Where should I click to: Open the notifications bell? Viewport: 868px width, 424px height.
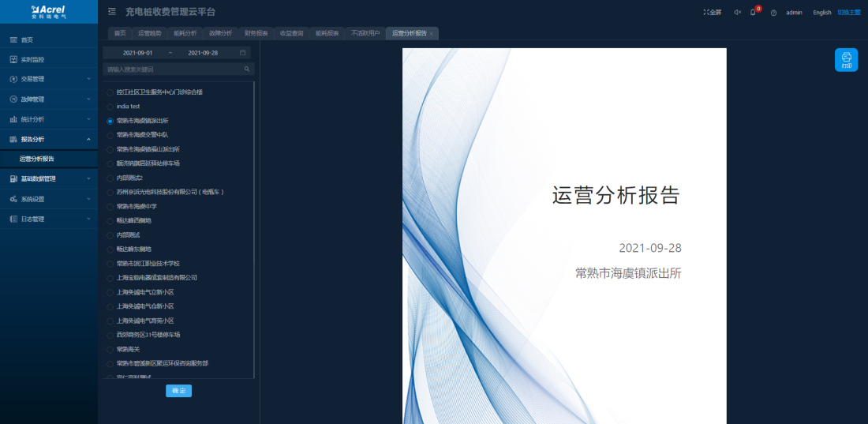click(753, 13)
